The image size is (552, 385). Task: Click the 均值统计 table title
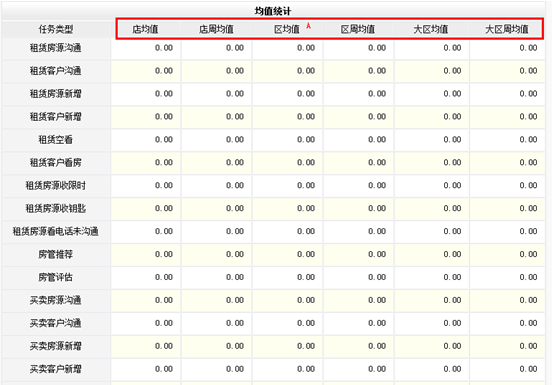point(273,11)
